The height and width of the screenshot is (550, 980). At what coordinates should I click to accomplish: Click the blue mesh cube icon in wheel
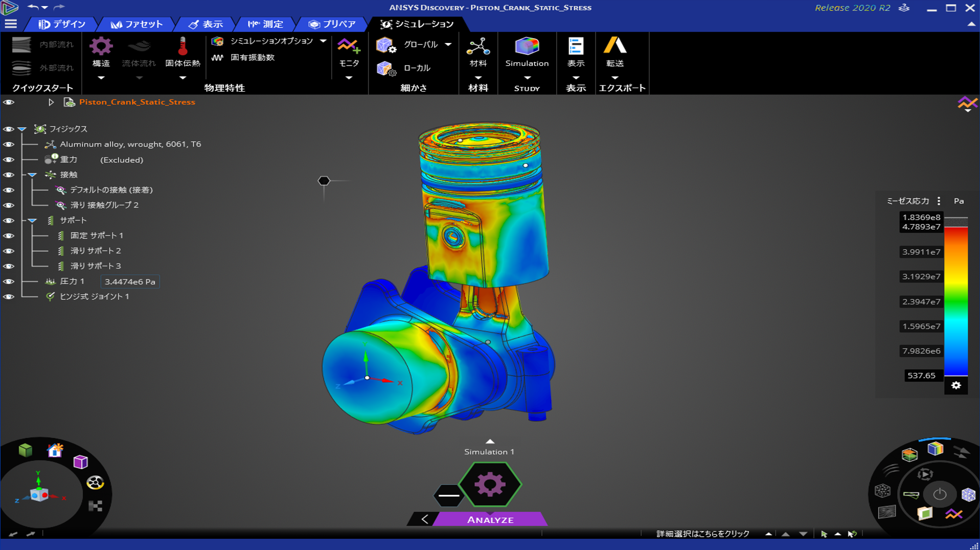968,495
